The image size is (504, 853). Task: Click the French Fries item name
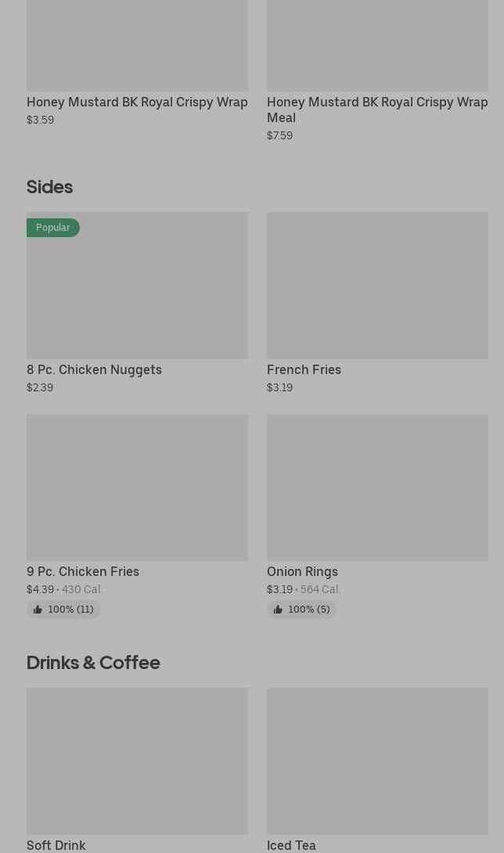point(304,369)
